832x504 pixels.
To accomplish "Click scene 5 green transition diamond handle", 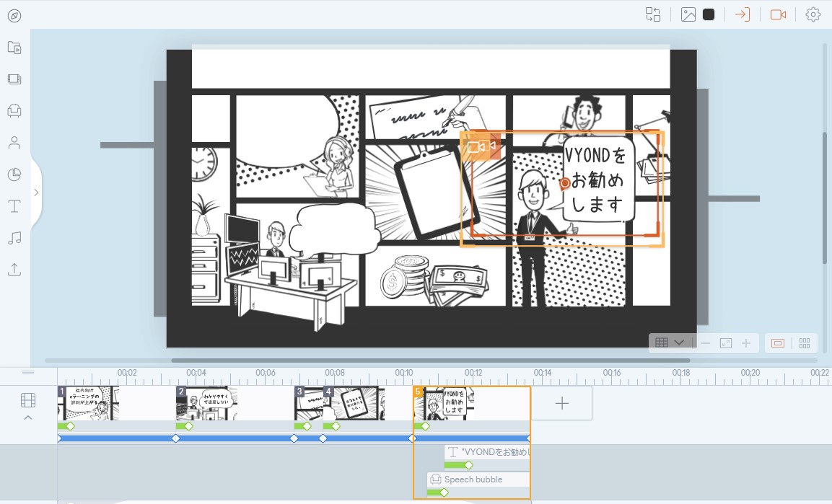I will 426,426.
